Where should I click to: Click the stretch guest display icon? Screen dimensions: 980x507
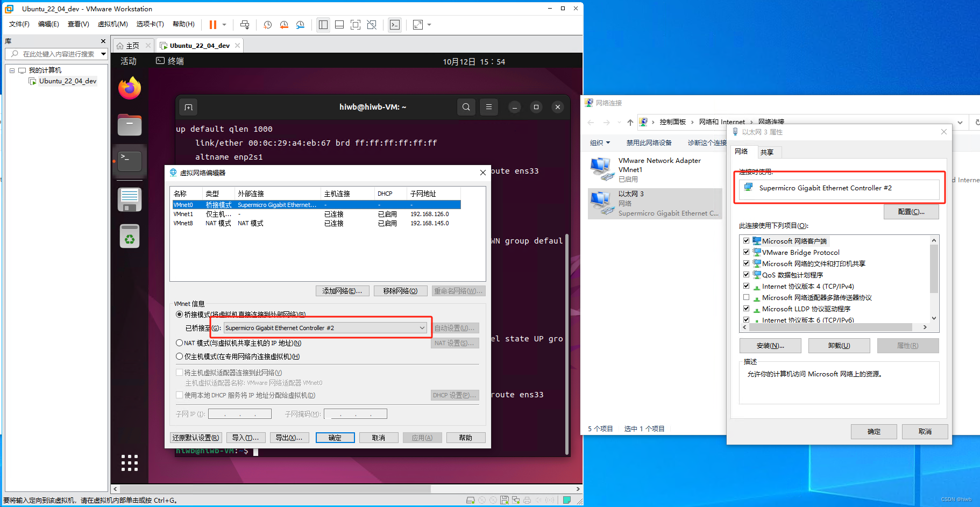pos(418,25)
